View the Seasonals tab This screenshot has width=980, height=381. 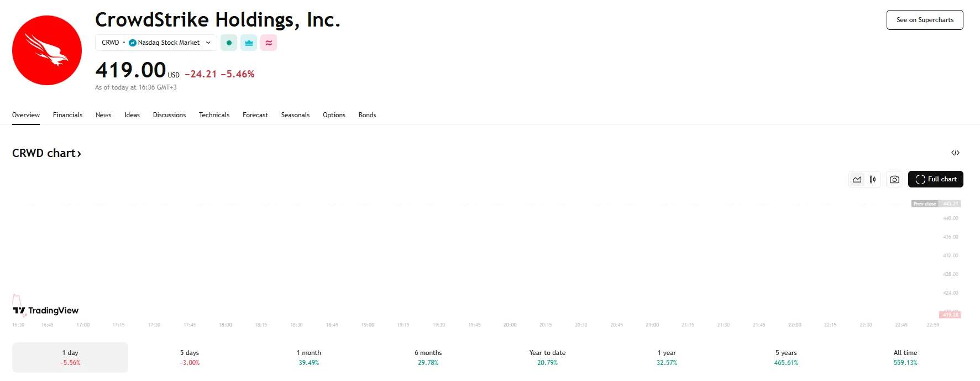coord(295,115)
